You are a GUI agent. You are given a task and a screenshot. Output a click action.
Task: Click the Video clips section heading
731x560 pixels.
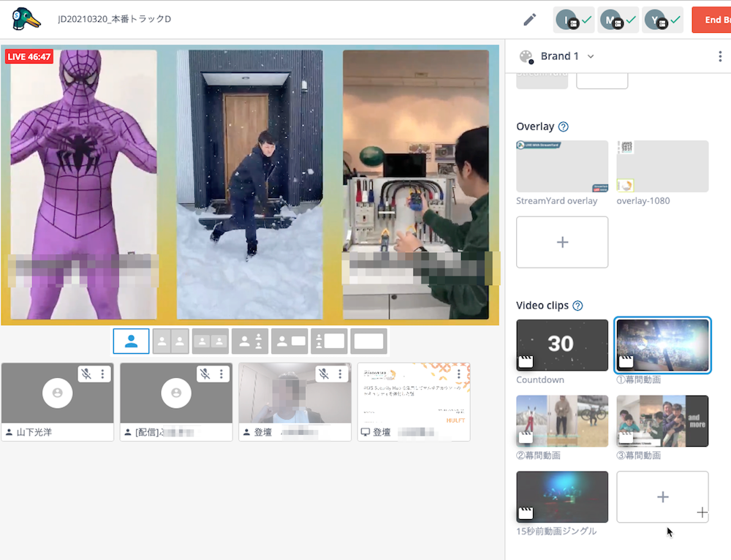(x=542, y=306)
